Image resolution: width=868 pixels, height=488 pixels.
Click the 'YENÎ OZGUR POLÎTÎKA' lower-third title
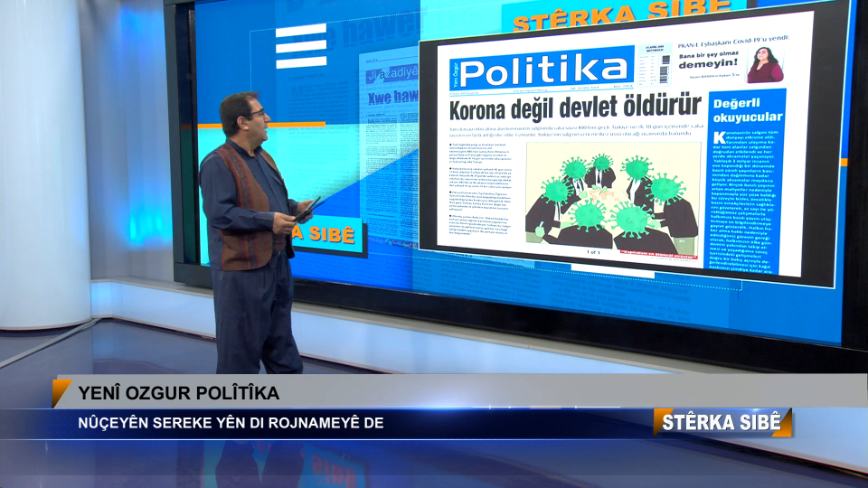coord(178,393)
